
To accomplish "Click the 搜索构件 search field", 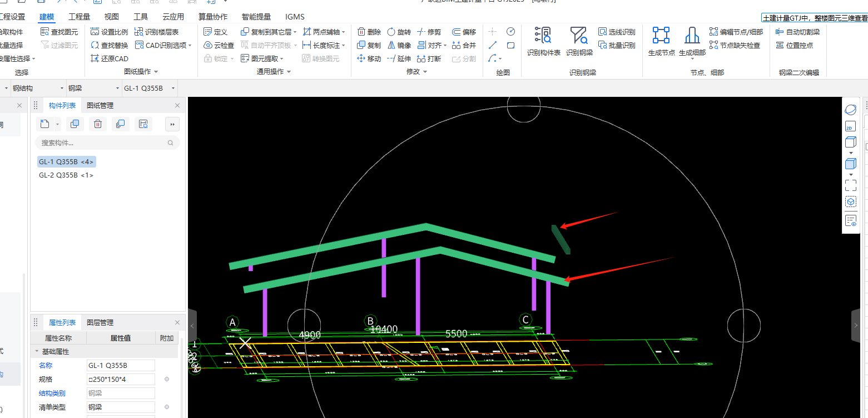I will [107, 142].
